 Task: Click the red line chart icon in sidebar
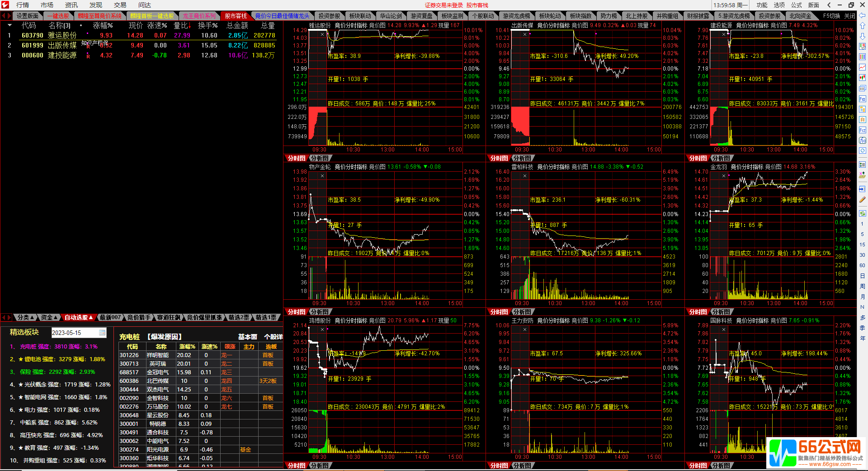point(862,67)
